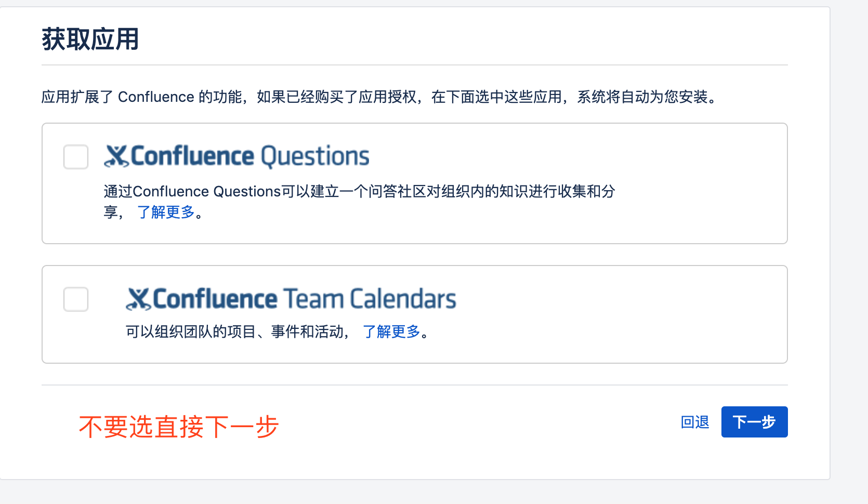Click the word Confluence in the intro sentence
This screenshot has height=504, width=868.
pyautogui.click(x=156, y=97)
